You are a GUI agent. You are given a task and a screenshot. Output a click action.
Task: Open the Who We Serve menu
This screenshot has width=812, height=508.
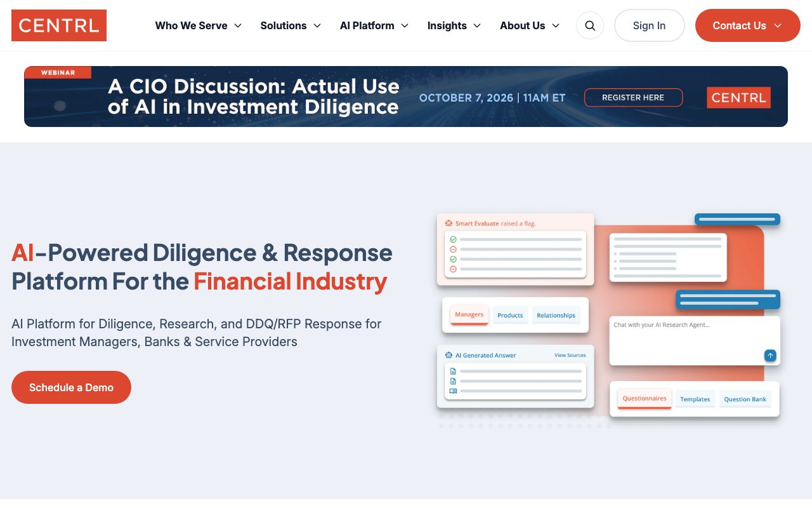pos(199,25)
